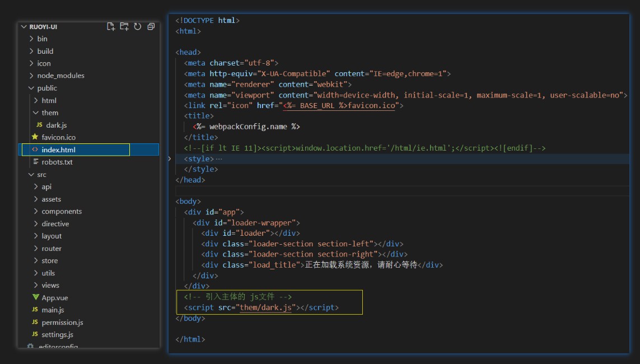Refresh the explorer tree
This screenshot has width=640, height=364.
138,26
